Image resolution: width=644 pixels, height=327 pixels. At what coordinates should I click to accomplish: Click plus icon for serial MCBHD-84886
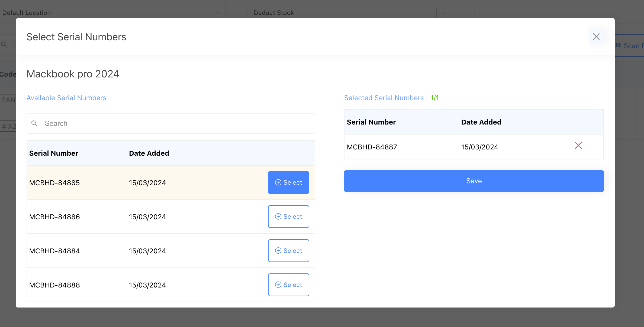[x=278, y=217]
